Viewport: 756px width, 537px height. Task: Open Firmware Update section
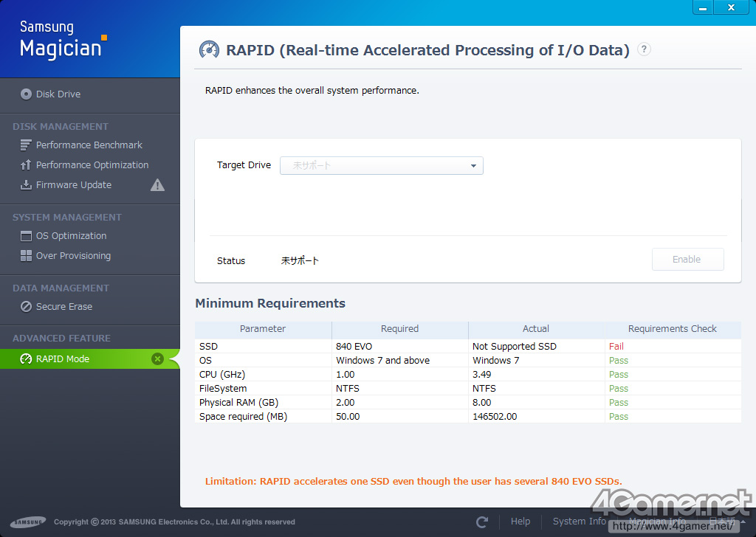[74, 185]
